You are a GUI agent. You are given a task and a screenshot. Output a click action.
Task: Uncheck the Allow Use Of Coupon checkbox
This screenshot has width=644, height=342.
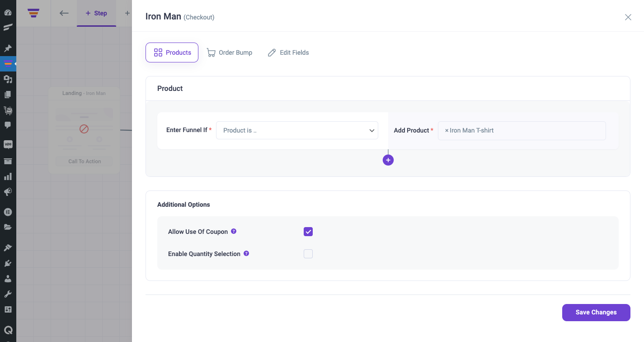click(x=308, y=232)
